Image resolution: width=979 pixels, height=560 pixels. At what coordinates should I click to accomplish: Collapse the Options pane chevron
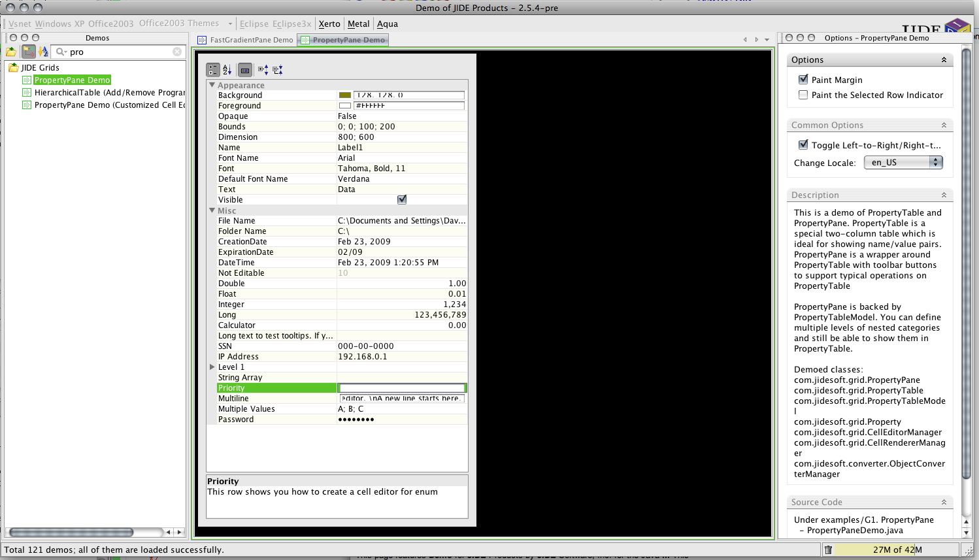click(x=944, y=59)
